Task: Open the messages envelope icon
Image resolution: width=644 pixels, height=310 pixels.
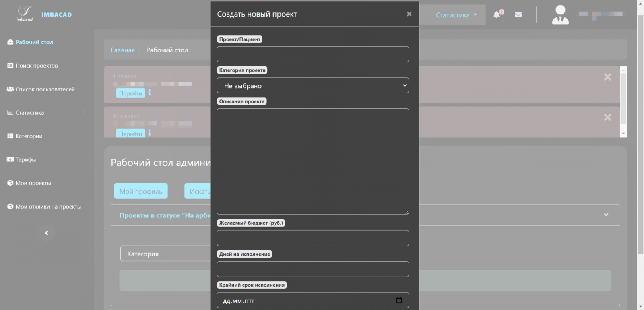Action: [x=518, y=14]
